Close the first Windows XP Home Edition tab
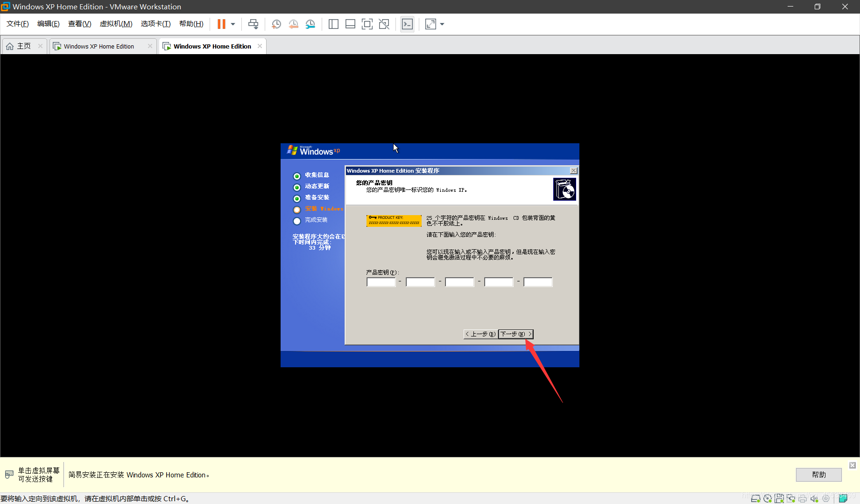This screenshot has width=860, height=504. click(x=150, y=46)
